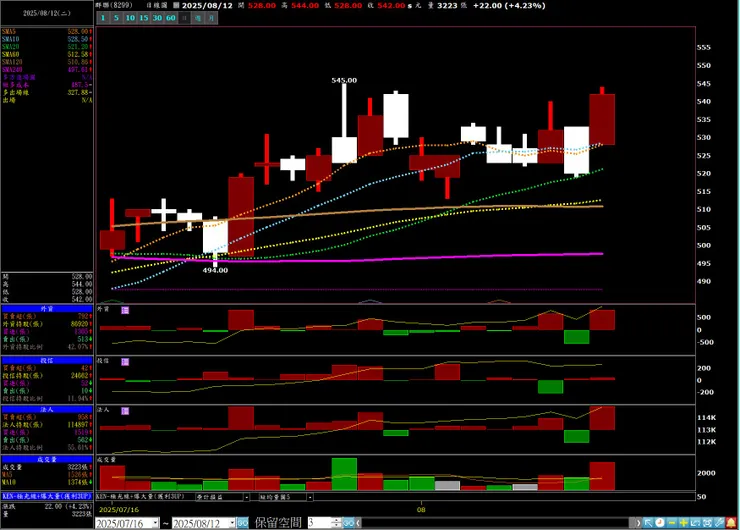
Task: Click the GO button next to date range
Action: 243,523
